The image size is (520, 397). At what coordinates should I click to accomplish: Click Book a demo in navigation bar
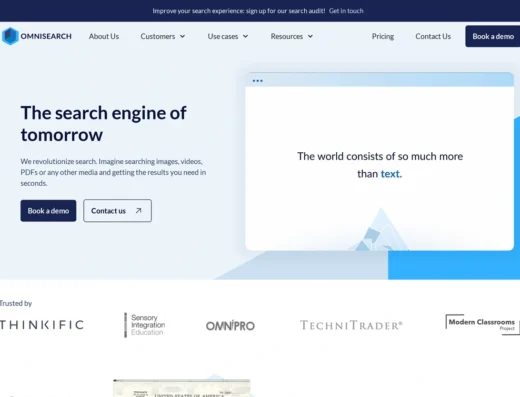(493, 36)
